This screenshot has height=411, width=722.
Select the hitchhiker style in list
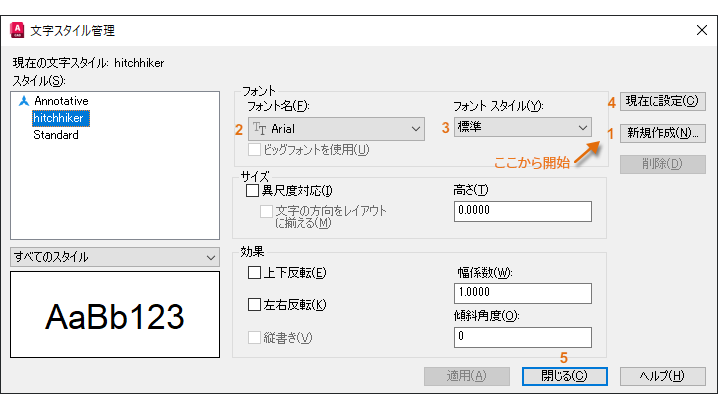pyautogui.click(x=60, y=118)
